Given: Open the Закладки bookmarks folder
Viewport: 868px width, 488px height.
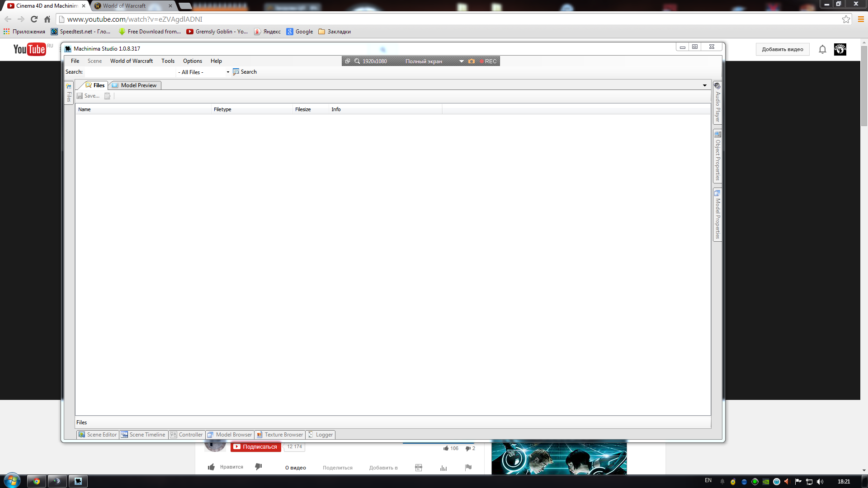Looking at the screenshot, I should tap(335, 32).
